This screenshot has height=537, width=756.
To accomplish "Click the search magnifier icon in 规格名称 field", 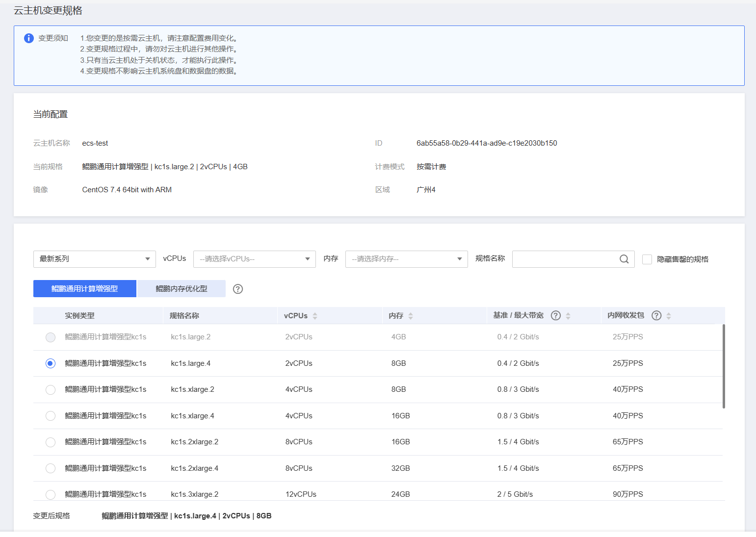I will 624,259.
